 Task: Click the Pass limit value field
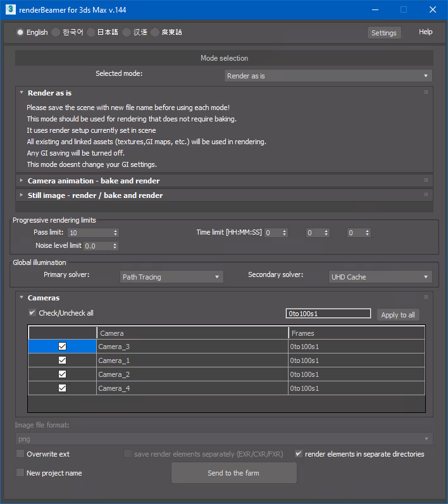point(90,233)
